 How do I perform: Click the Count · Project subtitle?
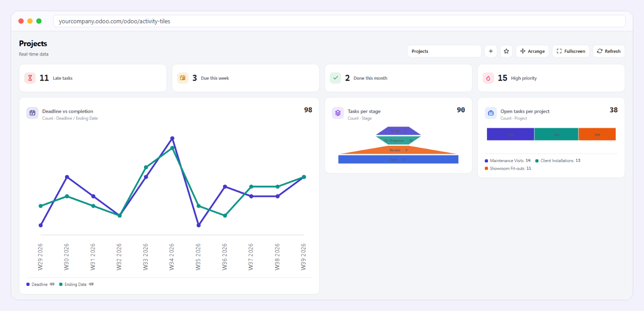click(x=514, y=119)
